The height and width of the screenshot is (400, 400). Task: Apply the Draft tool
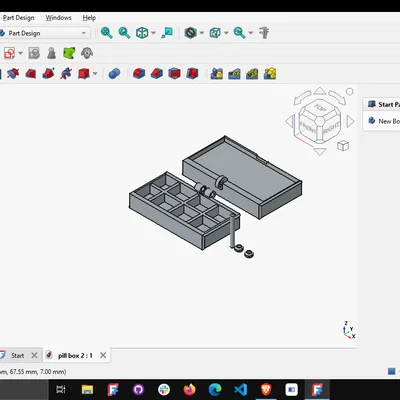pyautogui.click(x=174, y=73)
